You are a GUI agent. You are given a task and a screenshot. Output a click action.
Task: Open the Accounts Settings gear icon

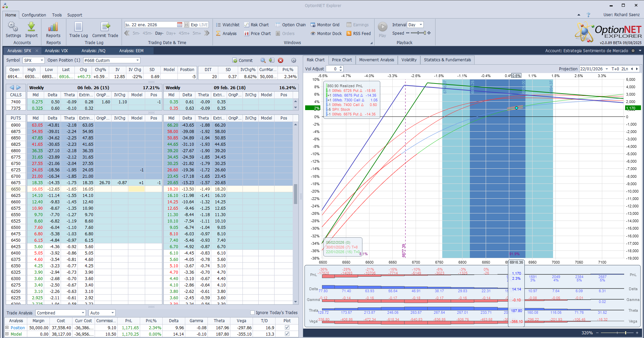pyautogui.click(x=13, y=27)
